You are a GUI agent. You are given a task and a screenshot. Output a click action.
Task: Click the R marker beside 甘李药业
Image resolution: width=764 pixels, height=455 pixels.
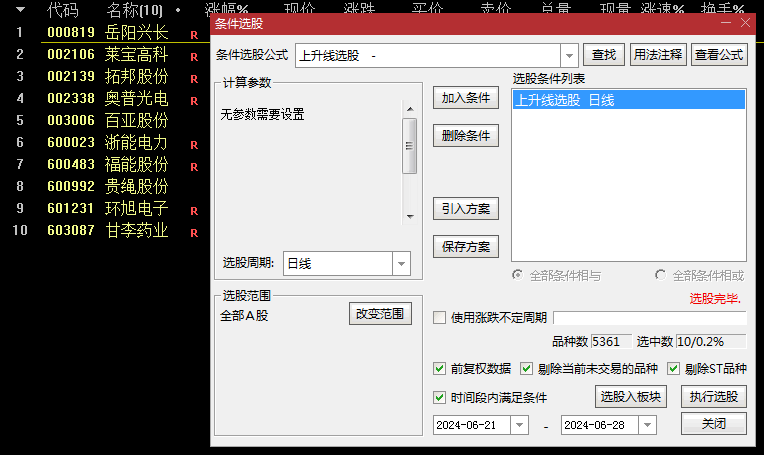(x=194, y=233)
